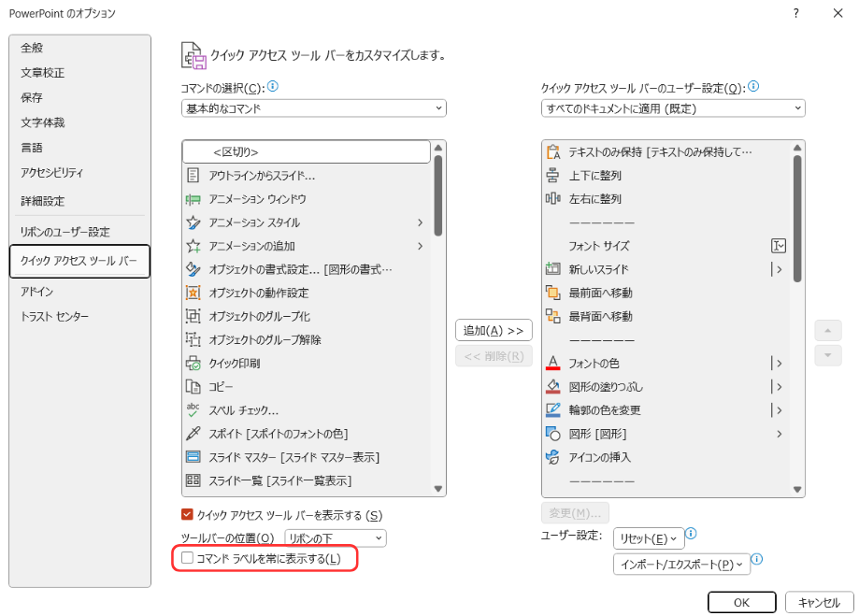
Task: Select the オブジェクトのグループ化 icon
Action: [x=193, y=316]
